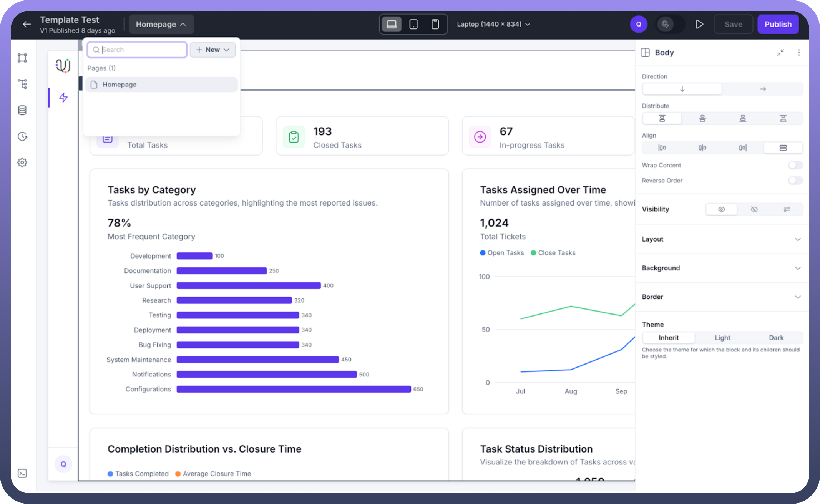Click the collapse panel arrows icon
820x504 pixels.
tap(780, 53)
